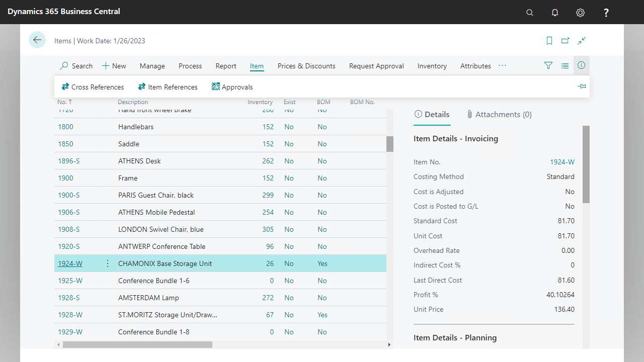The image size is (644, 362).
Task: Switch list layout view icon
Action: (x=565, y=65)
